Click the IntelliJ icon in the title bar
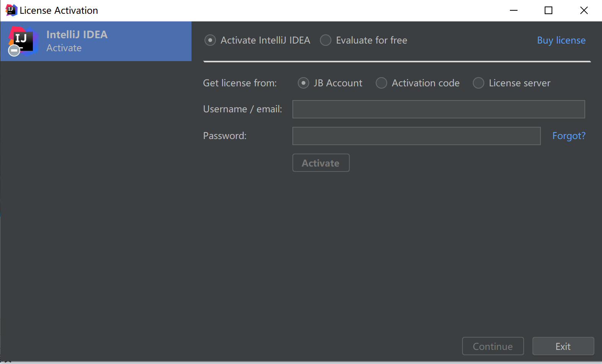This screenshot has width=602, height=364. (11, 10)
